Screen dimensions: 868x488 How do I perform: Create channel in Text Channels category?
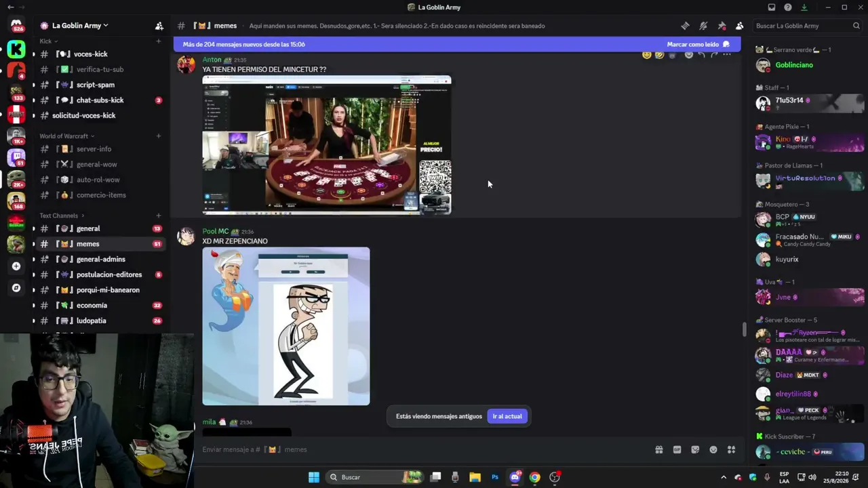pos(159,216)
